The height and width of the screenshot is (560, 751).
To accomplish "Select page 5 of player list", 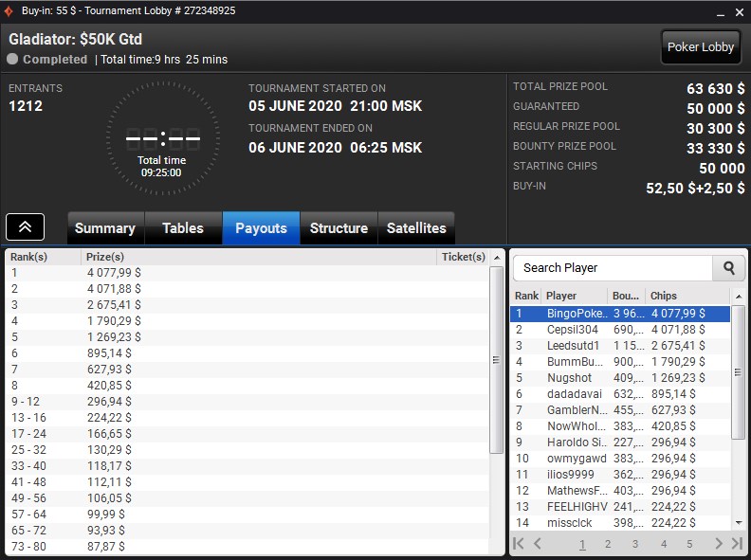I will click(689, 544).
